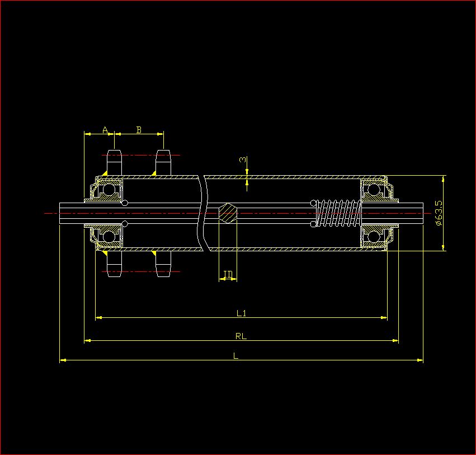Image resolution: width=476 pixels, height=455 pixels.
Task: Select the bottom-right sprocket tooth
Action: pos(163,264)
